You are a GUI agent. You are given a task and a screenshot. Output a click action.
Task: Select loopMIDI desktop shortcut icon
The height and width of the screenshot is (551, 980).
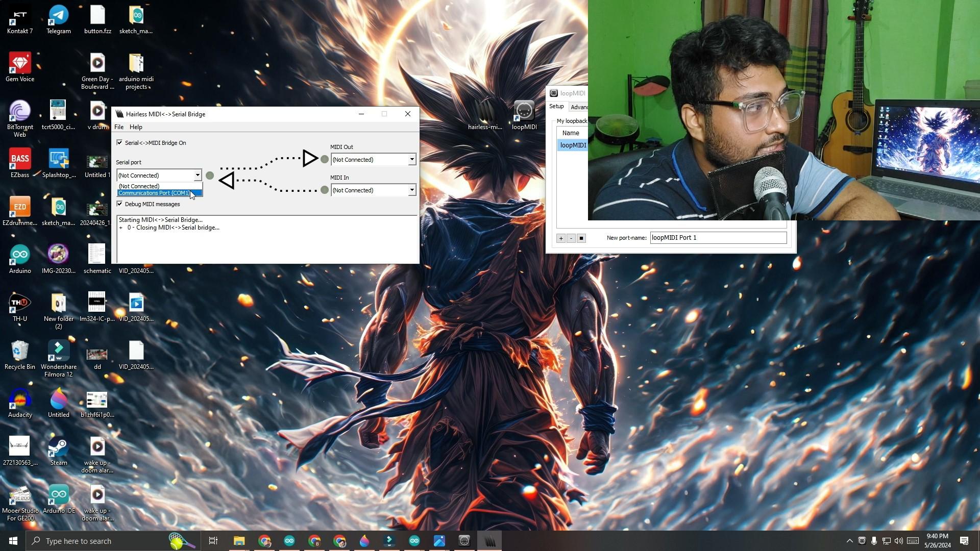(524, 115)
